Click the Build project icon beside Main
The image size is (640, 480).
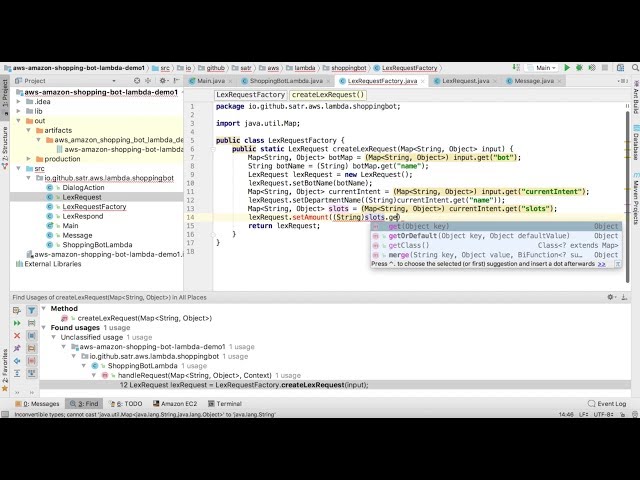516,68
